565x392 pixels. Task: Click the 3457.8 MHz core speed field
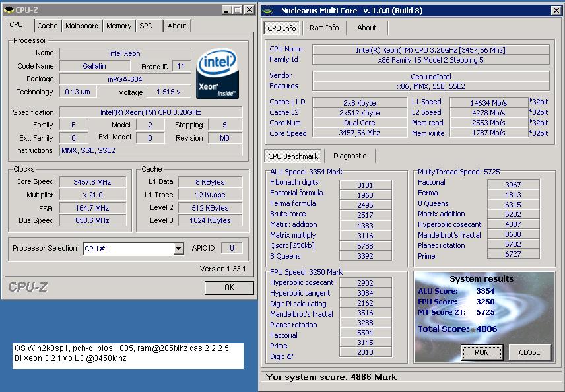pos(92,182)
